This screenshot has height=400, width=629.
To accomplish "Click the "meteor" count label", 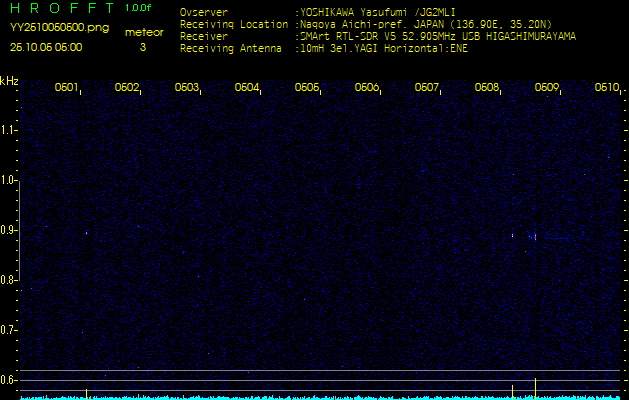I will coord(144,32).
